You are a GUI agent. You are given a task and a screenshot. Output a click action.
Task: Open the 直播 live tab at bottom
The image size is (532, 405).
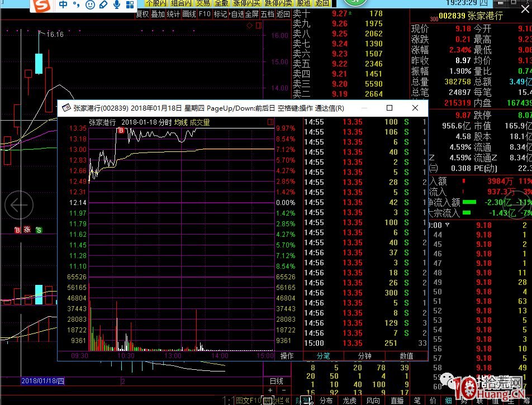tap(397, 401)
